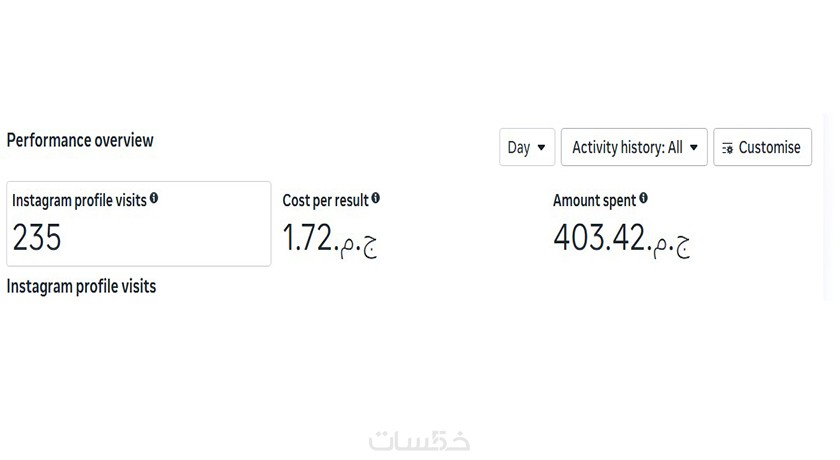Image resolution: width=840 pixels, height=460 pixels.
Task: Click the Customise sliders icon
Action: click(x=727, y=148)
